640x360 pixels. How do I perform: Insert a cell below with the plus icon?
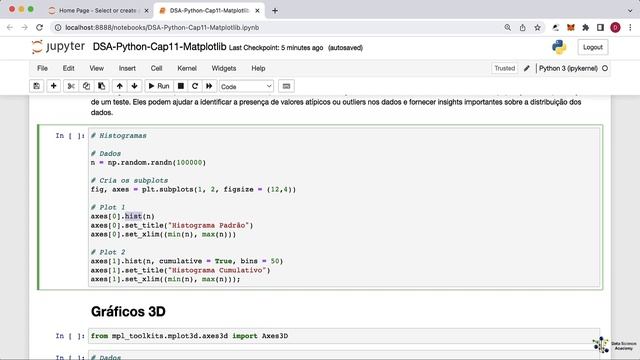click(x=53, y=86)
